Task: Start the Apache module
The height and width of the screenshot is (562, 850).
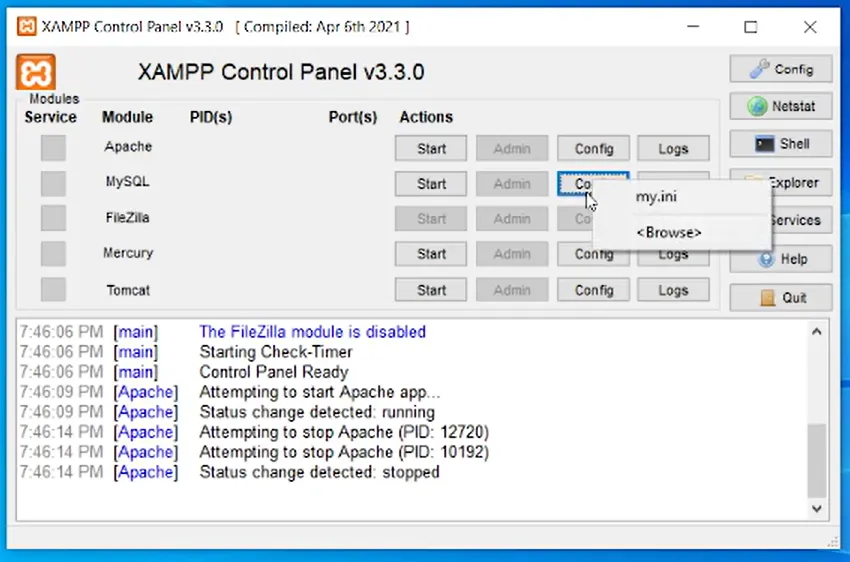Action: click(431, 148)
